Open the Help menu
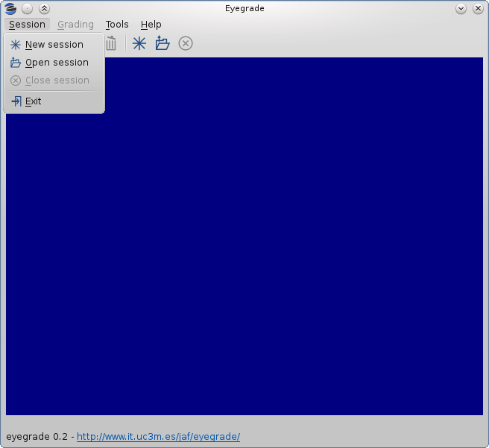489x448 pixels. click(x=151, y=25)
